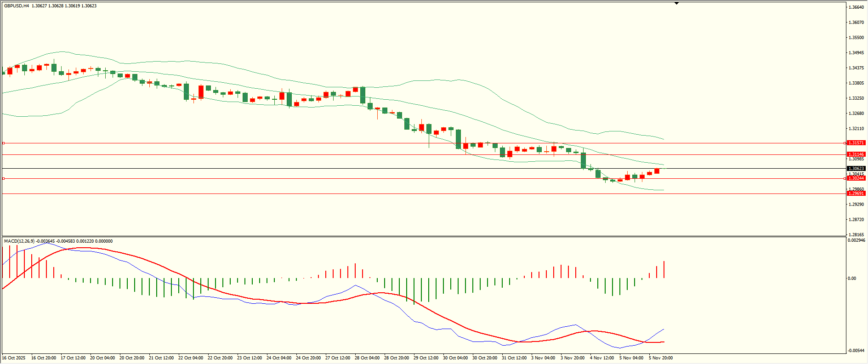Click the 1.31571 red price label
The height and width of the screenshot is (364, 868).
pos(856,143)
